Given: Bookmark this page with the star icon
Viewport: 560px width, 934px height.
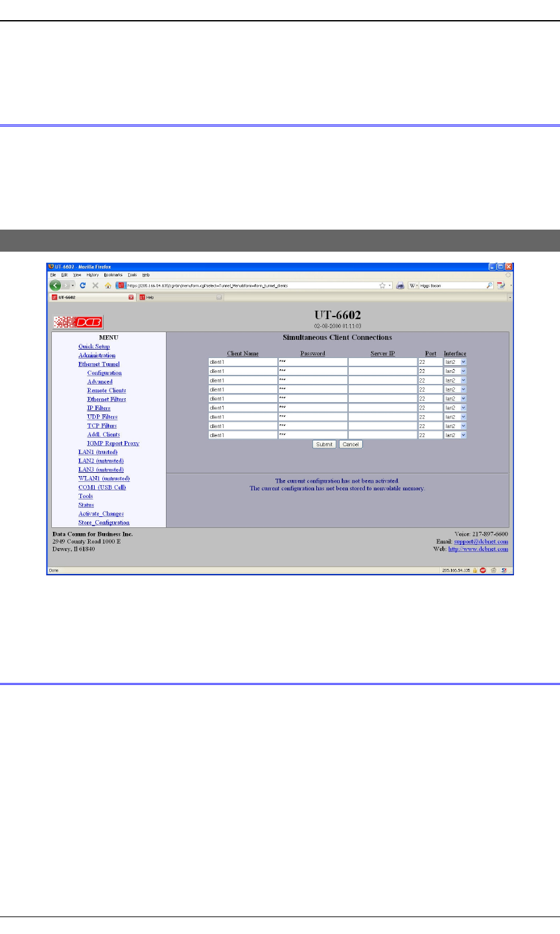Looking at the screenshot, I should (383, 285).
